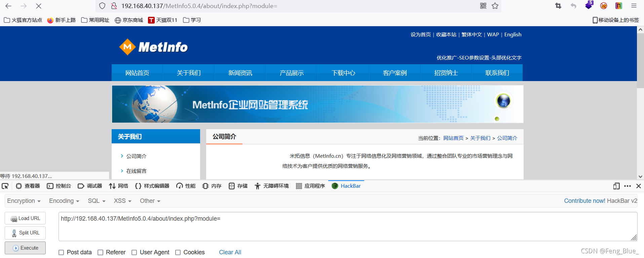Enable the User Agent checkbox
The width and height of the screenshot is (644, 258).
[134, 252]
